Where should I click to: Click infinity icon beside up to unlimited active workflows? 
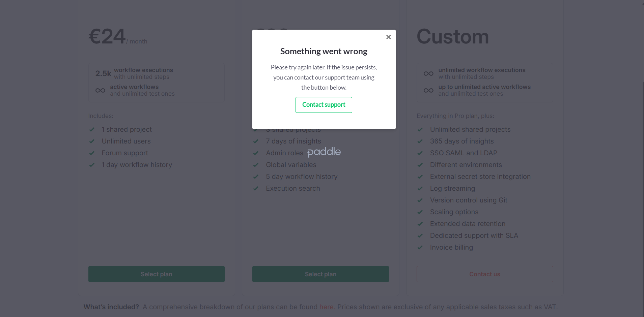click(428, 90)
